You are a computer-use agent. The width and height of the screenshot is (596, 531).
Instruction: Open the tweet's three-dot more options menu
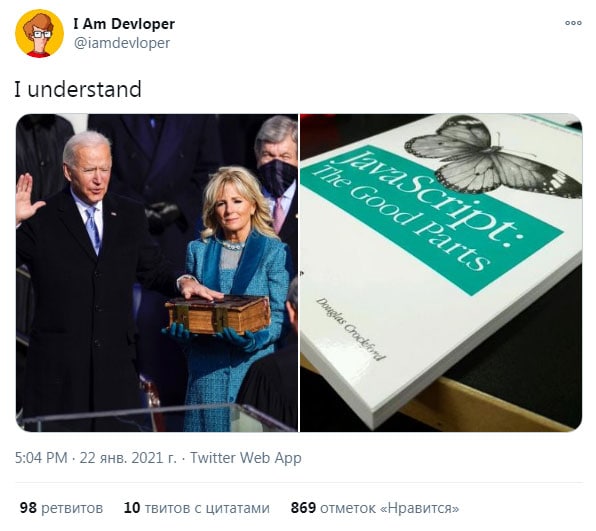[573, 23]
